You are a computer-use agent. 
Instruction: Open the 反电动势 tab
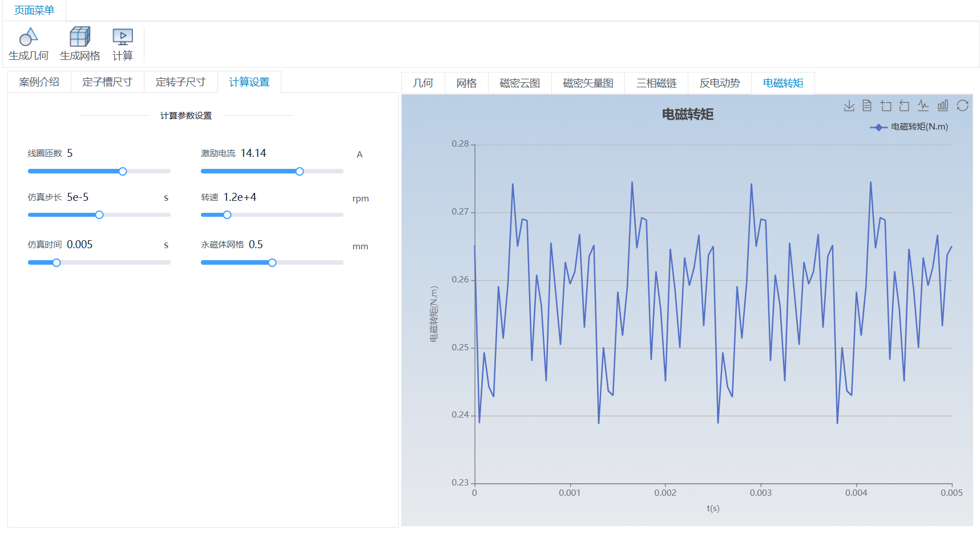(x=720, y=83)
